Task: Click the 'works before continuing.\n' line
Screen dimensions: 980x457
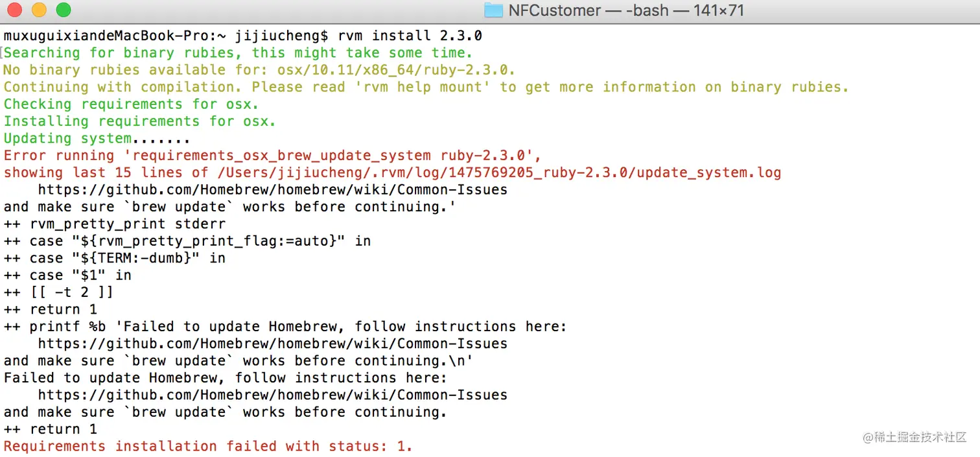Action: tap(239, 360)
